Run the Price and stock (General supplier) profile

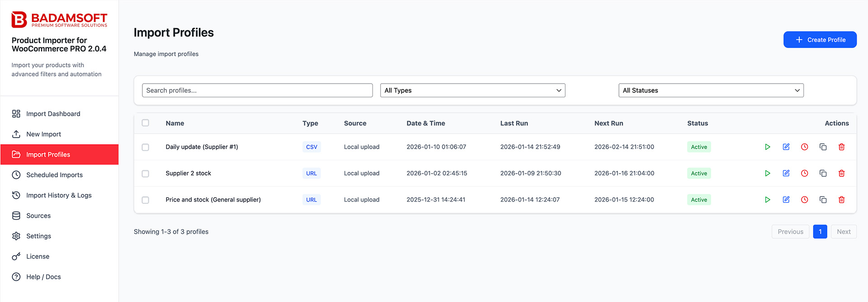coord(767,199)
